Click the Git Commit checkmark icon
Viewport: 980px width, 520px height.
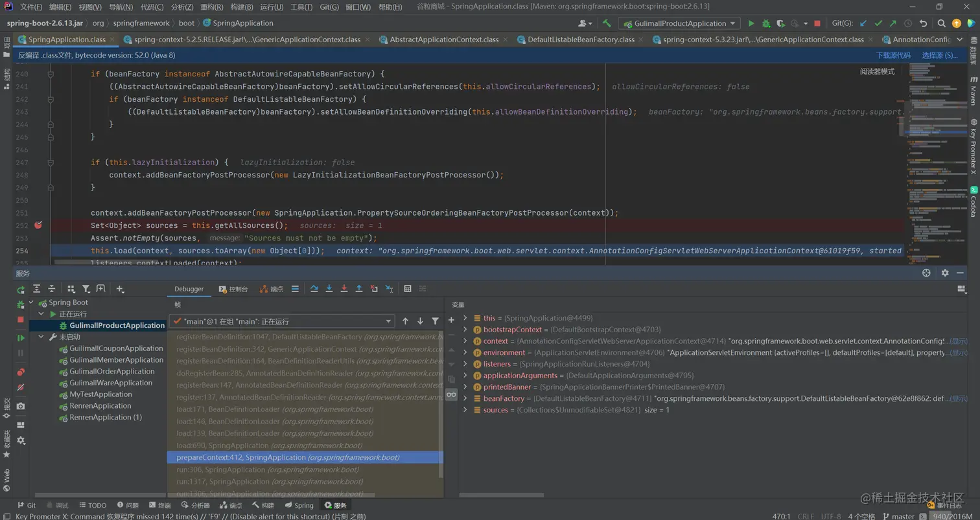[x=878, y=23]
